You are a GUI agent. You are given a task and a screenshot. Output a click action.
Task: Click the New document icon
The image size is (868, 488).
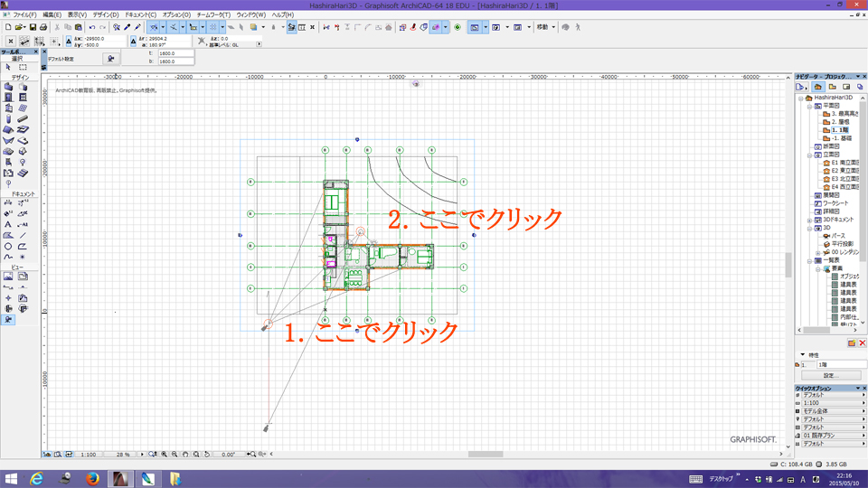click(8, 27)
